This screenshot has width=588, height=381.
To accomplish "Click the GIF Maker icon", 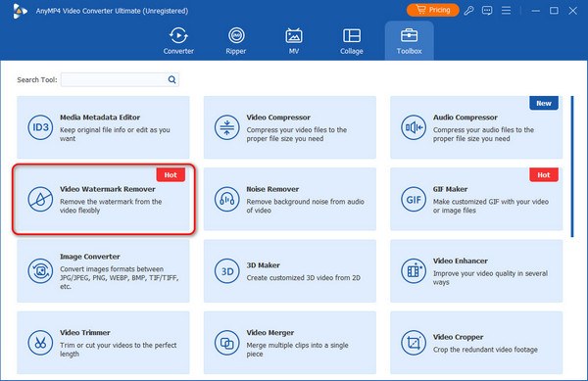I will 414,199.
